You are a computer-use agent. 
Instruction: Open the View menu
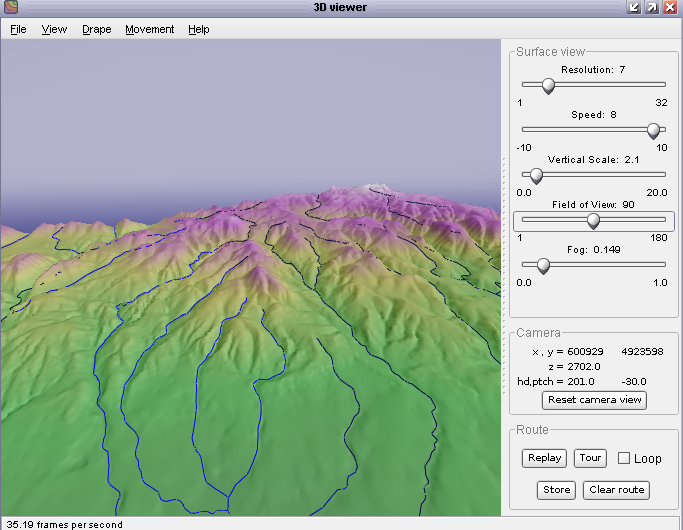click(54, 29)
